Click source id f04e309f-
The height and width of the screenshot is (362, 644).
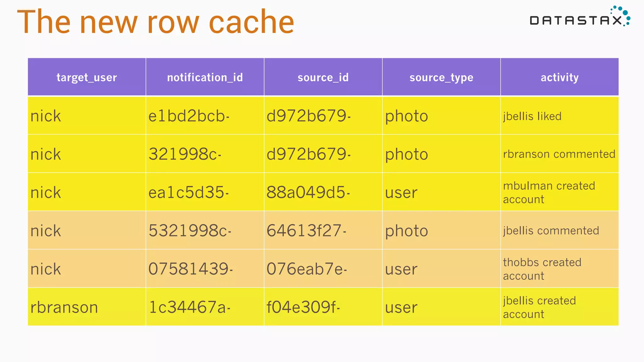303,307
